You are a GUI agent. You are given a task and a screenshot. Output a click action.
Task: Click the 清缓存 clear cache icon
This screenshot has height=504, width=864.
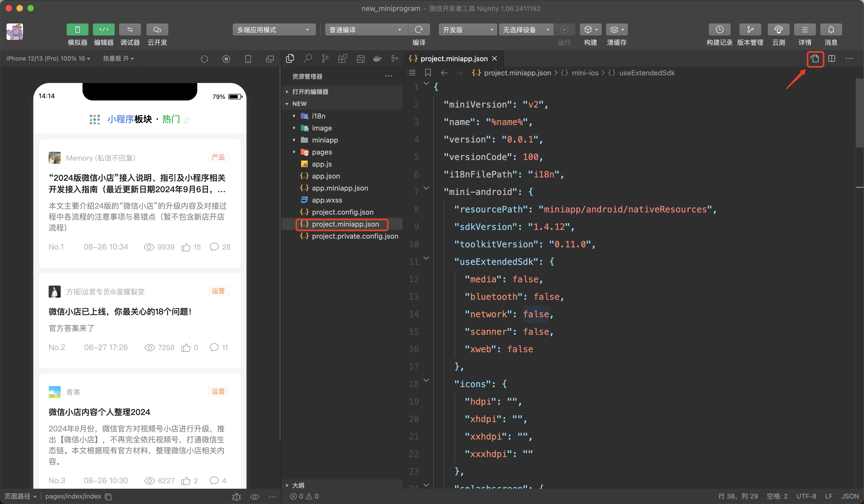tap(617, 30)
